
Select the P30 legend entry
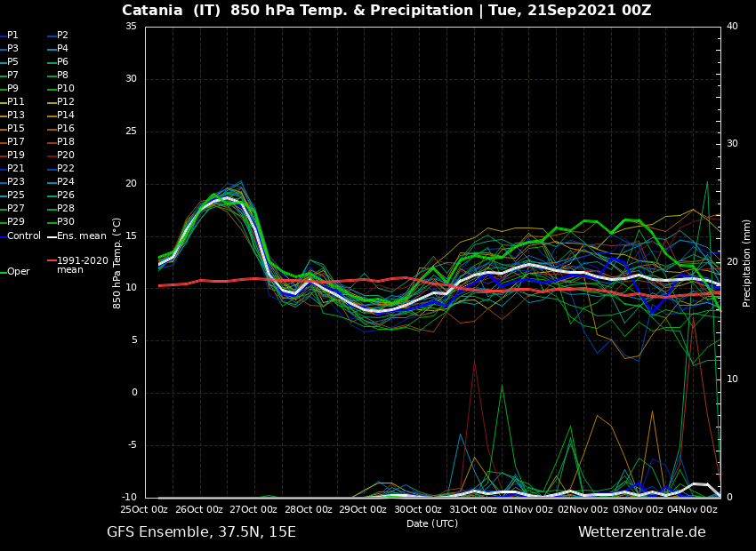66,222
